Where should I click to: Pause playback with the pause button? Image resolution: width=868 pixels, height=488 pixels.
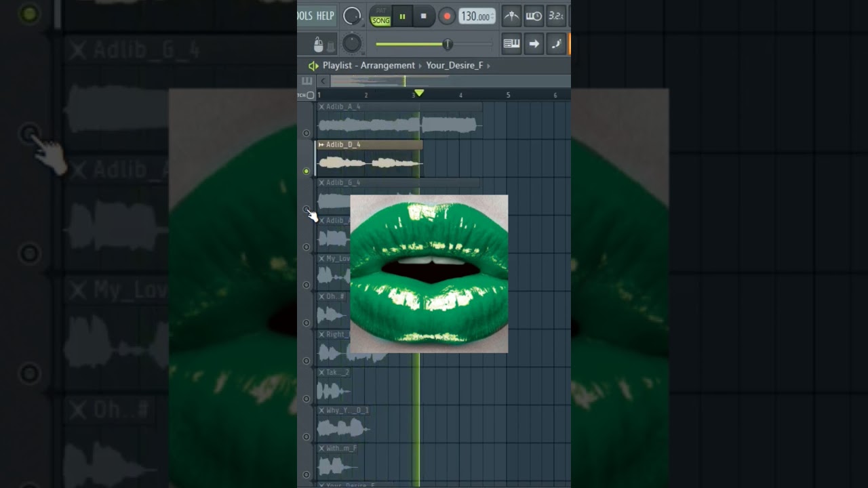pos(402,16)
